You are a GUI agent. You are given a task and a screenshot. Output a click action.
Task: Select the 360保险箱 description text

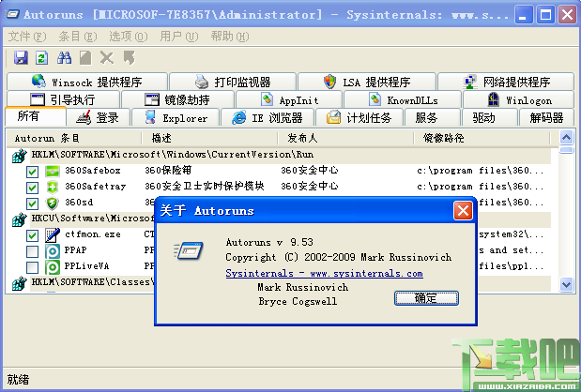pyautogui.click(x=168, y=171)
